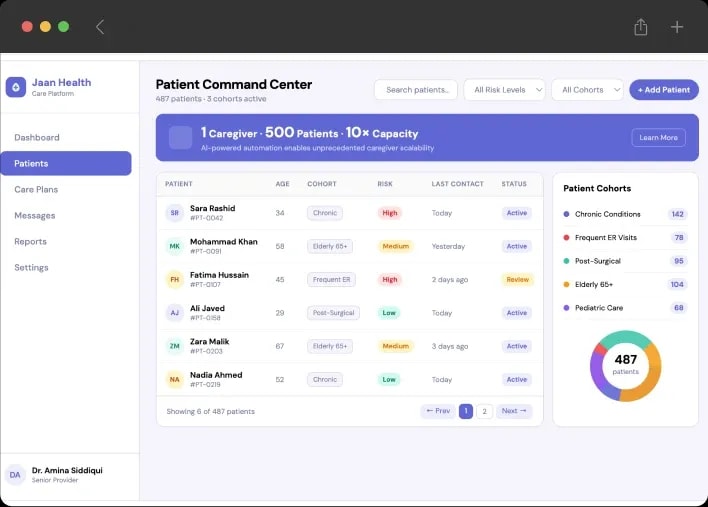Click the Search patients field
708x507 pixels.
tap(415, 90)
